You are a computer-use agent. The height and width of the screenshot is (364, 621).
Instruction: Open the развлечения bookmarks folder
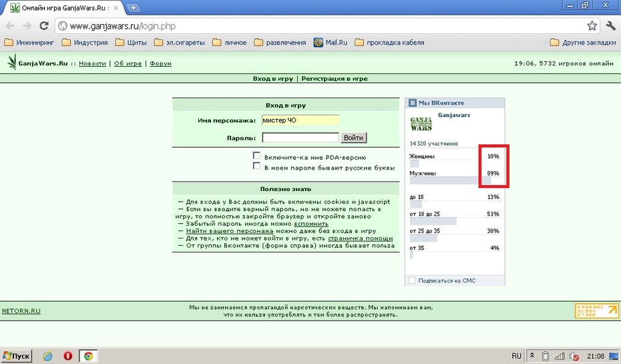point(280,42)
